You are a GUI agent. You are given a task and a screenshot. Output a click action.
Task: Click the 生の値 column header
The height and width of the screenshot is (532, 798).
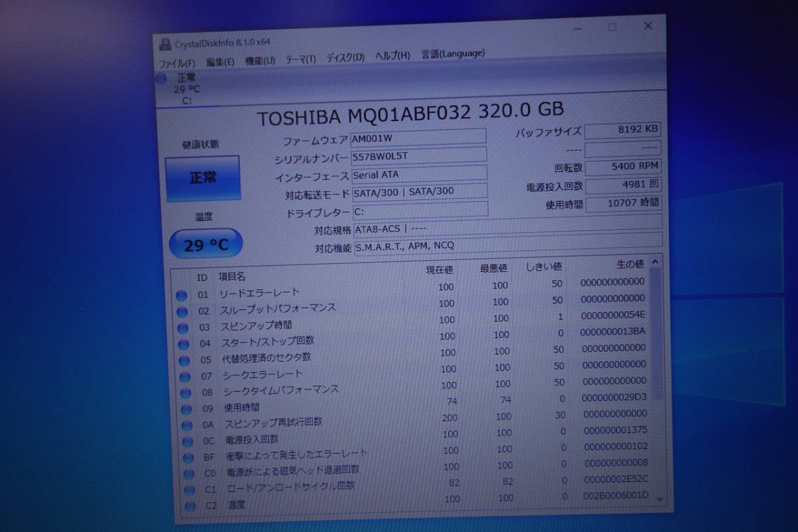(x=630, y=264)
